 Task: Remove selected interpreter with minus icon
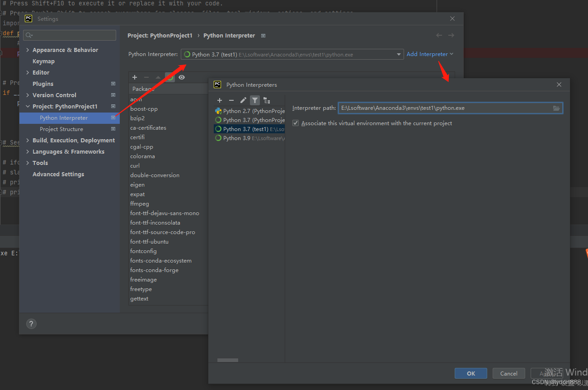(x=231, y=100)
